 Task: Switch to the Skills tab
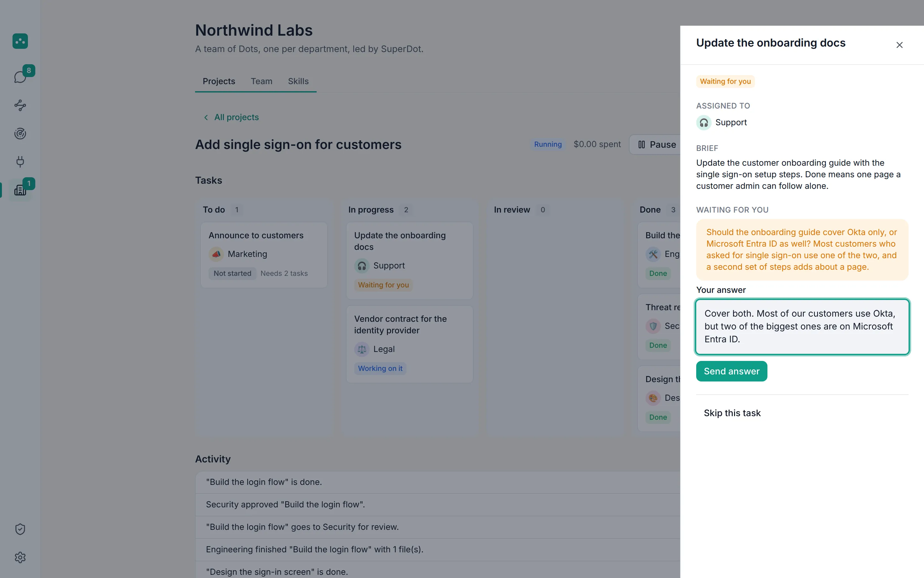(298, 82)
